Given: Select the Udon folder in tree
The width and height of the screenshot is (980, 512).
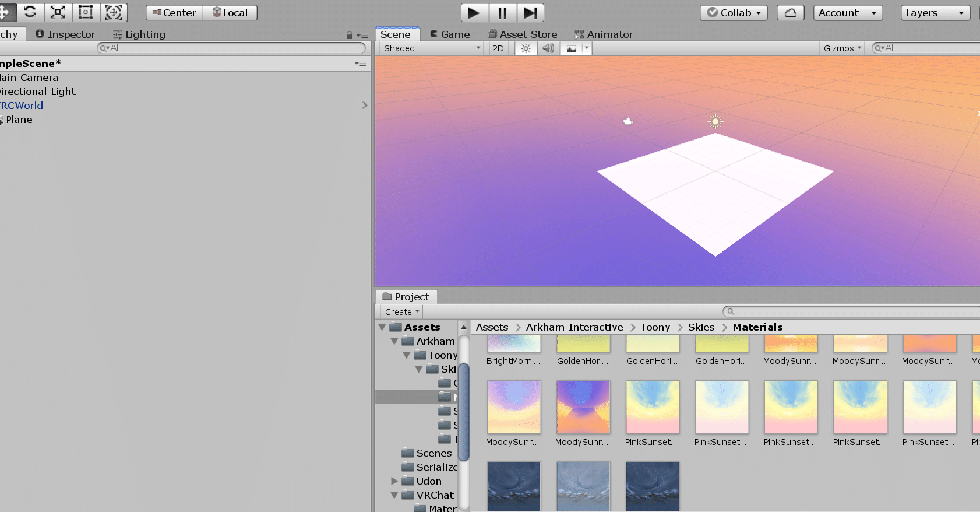Looking at the screenshot, I should click(x=421, y=481).
